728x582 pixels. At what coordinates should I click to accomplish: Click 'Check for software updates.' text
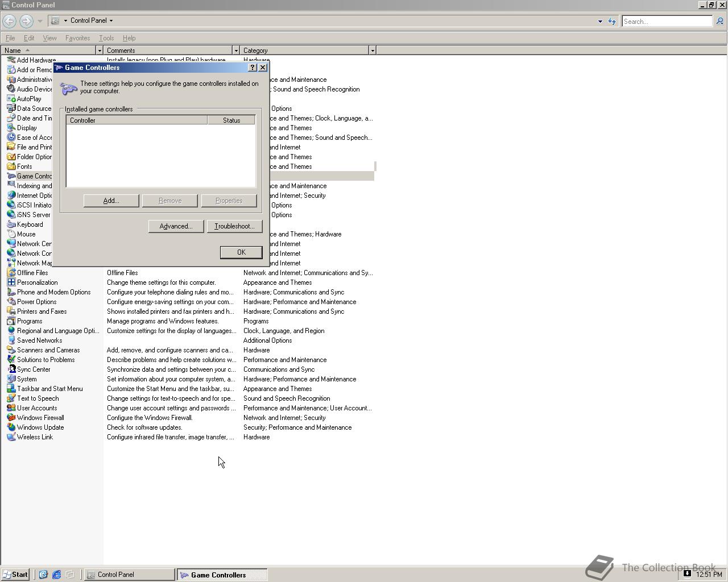[144, 427]
